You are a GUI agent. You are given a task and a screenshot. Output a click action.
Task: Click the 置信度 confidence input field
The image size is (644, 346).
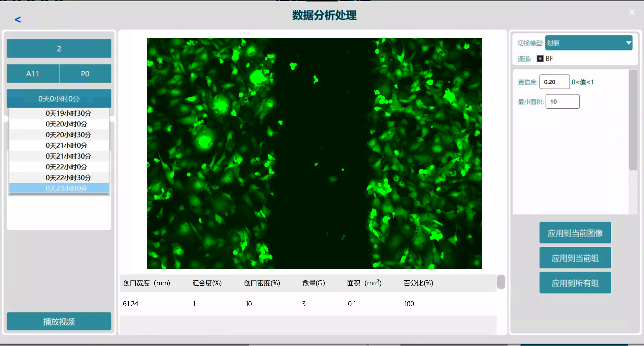pyautogui.click(x=554, y=82)
